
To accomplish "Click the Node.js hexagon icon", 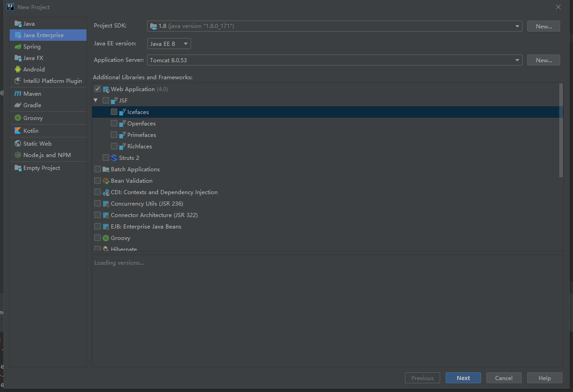I will [x=18, y=155].
